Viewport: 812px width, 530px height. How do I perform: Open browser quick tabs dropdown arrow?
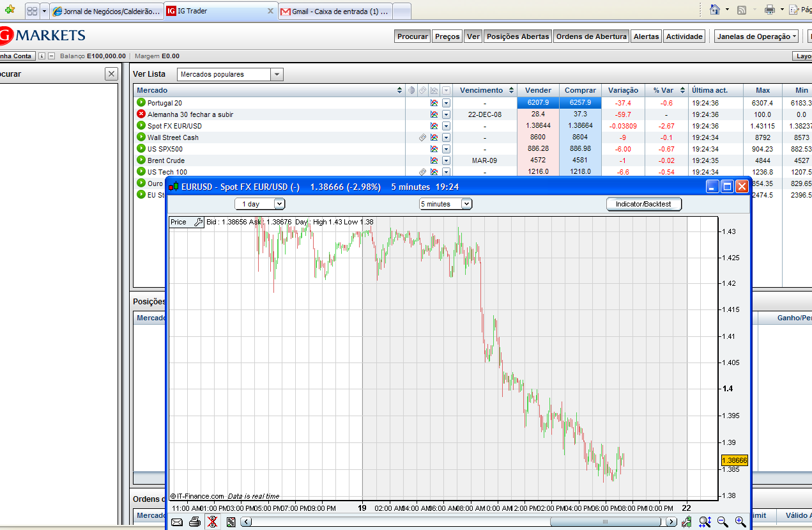coord(44,11)
